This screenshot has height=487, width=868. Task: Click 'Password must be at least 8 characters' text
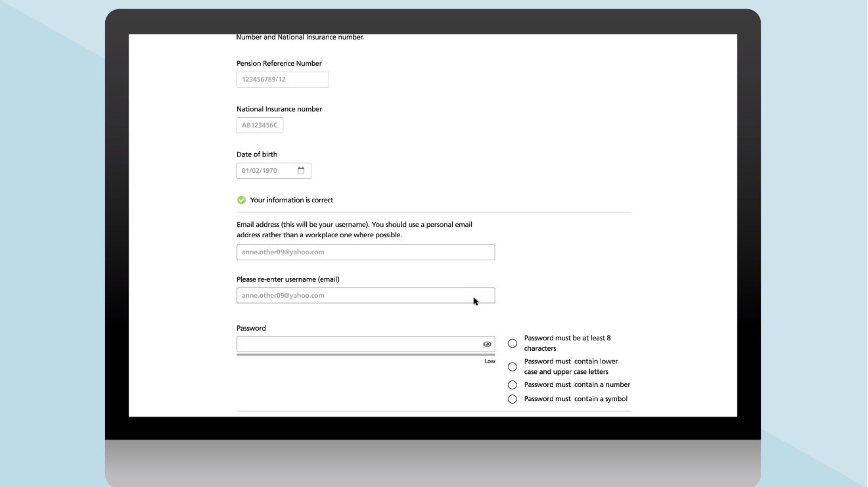[x=568, y=343]
